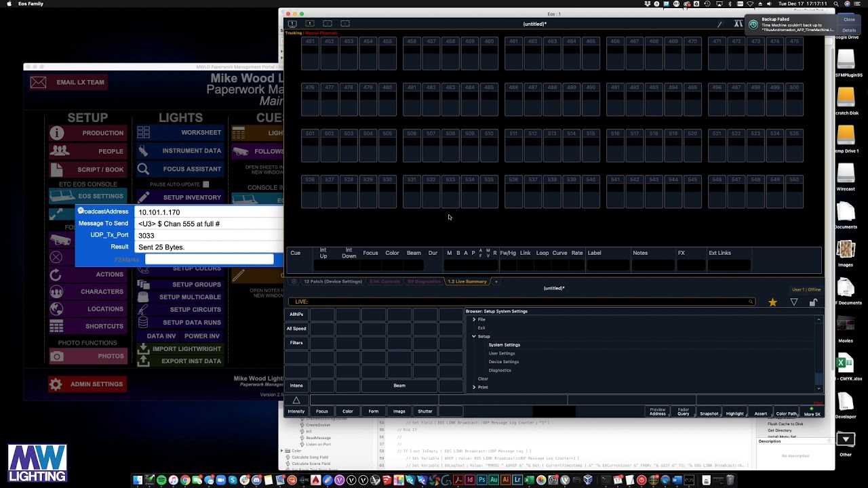
Task: Click the padlock icon in Eos command line
Action: click(813, 302)
